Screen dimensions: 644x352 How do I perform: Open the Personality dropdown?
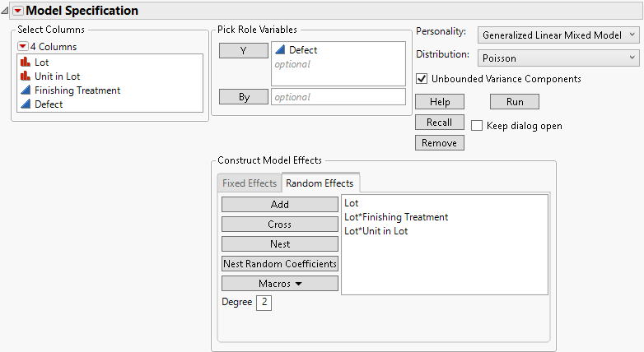[558, 35]
